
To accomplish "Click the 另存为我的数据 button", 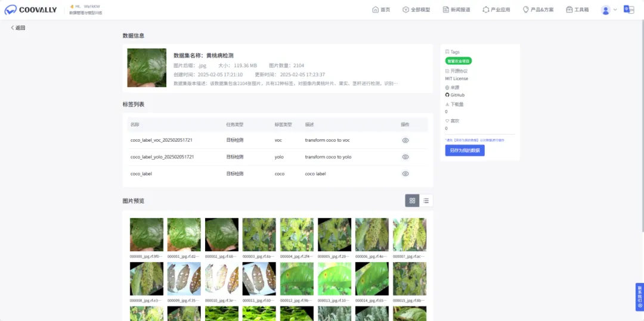I will tap(465, 151).
